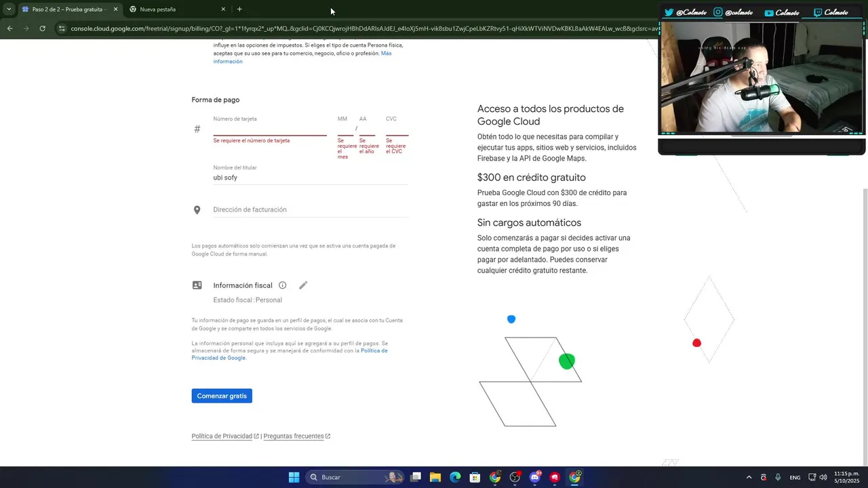The width and height of the screenshot is (868, 488).
Task: Click the 'Sin cargos automáticos' heading
Action: (x=529, y=223)
